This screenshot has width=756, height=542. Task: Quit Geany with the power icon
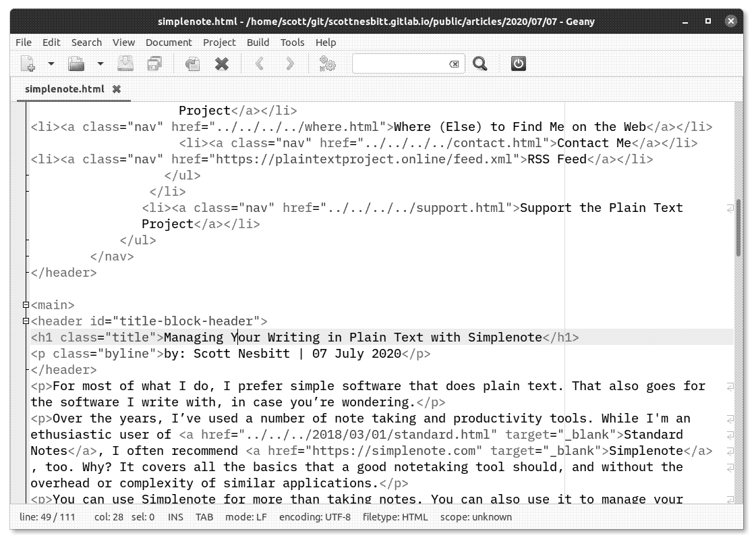(519, 63)
